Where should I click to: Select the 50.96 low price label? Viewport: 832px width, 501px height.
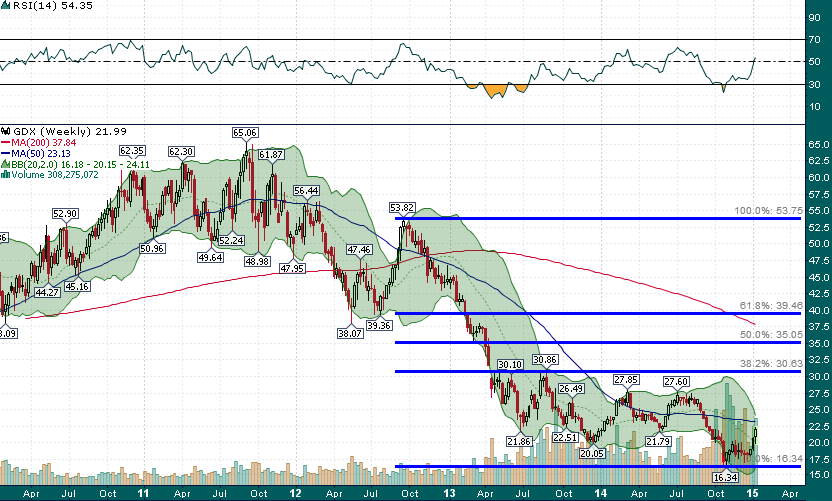[x=152, y=248]
